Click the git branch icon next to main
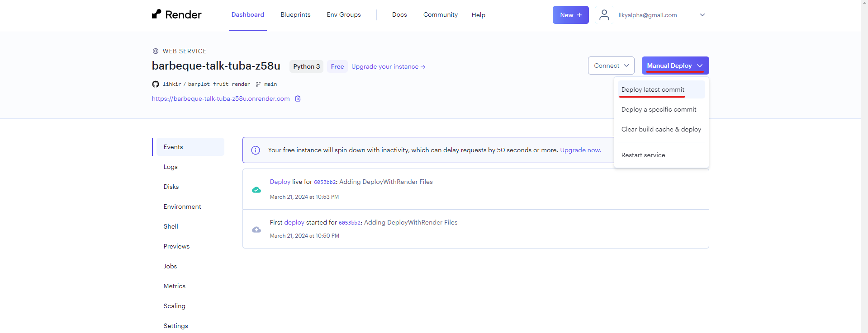 [x=258, y=84]
